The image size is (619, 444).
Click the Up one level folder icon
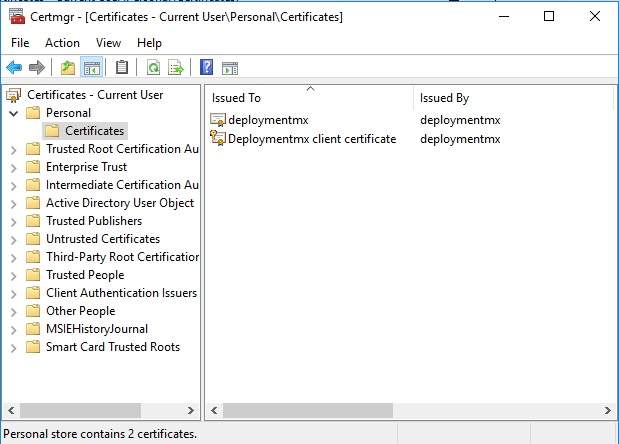[67, 68]
